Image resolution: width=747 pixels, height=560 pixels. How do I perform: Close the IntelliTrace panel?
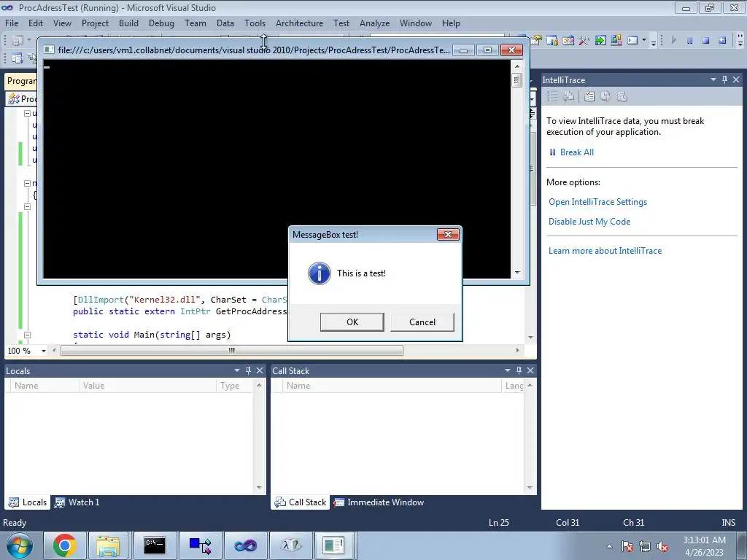[736, 79]
